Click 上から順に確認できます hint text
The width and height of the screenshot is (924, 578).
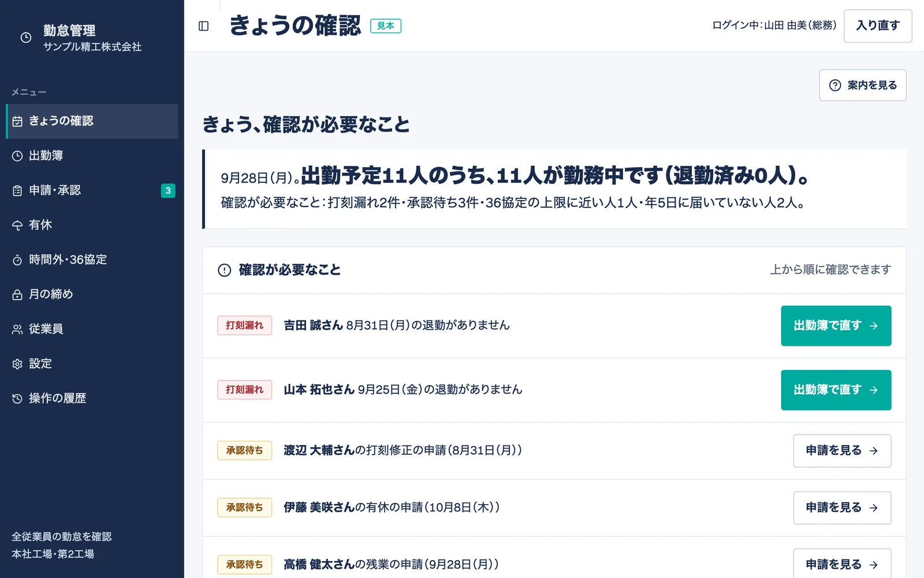coord(830,270)
